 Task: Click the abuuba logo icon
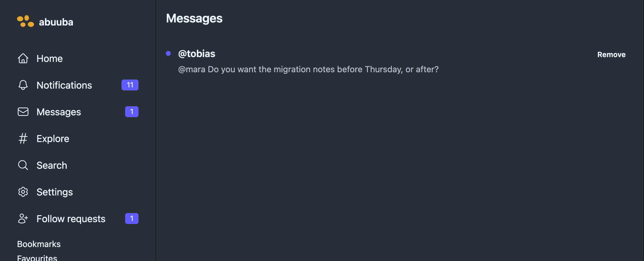26,21
